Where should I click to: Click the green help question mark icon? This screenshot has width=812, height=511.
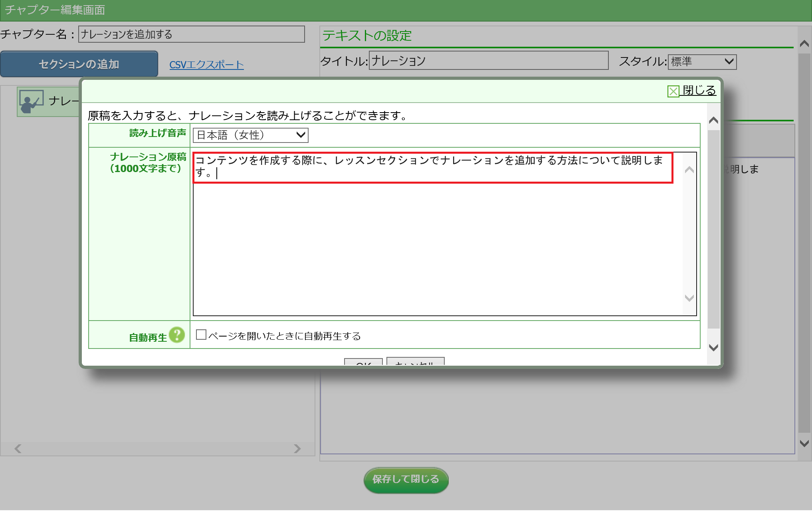(x=176, y=335)
